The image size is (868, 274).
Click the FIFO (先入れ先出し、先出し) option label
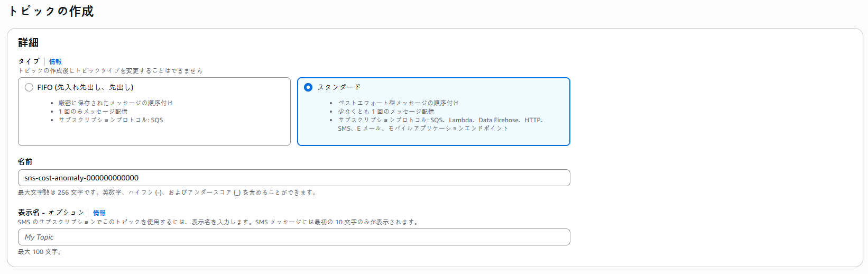85,88
